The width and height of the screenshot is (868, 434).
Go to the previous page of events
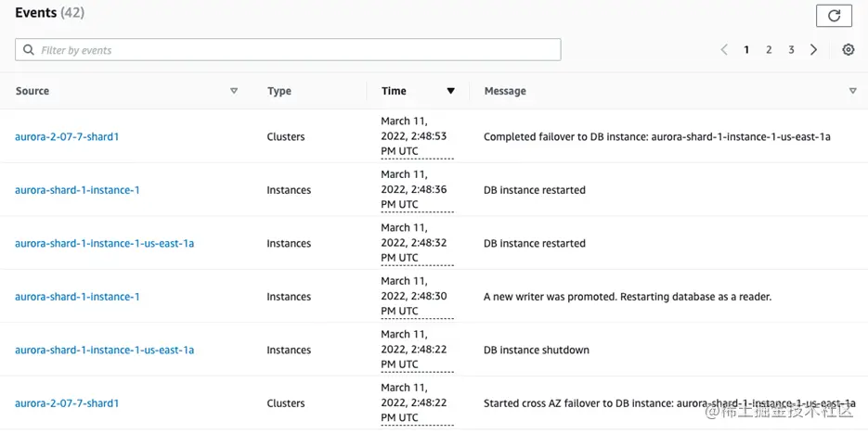tap(724, 50)
